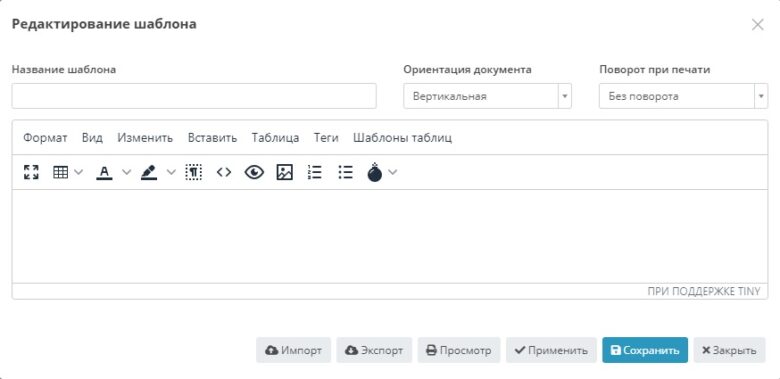
Task: Open Ориентация документа dropdown
Action: pyautogui.click(x=488, y=96)
